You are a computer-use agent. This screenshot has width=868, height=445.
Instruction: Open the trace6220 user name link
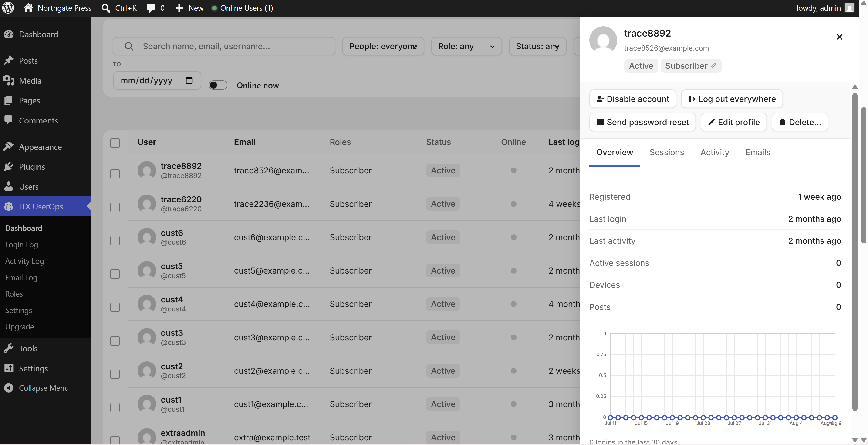[181, 199]
